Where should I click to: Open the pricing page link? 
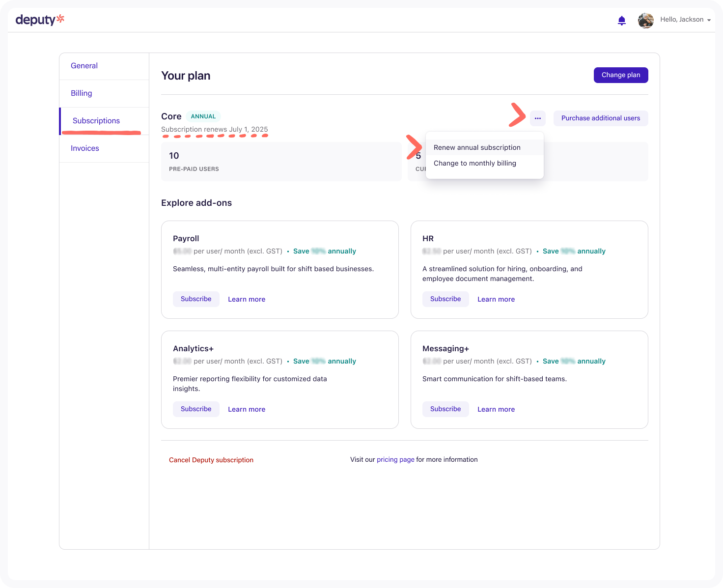click(x=395, y=460)
